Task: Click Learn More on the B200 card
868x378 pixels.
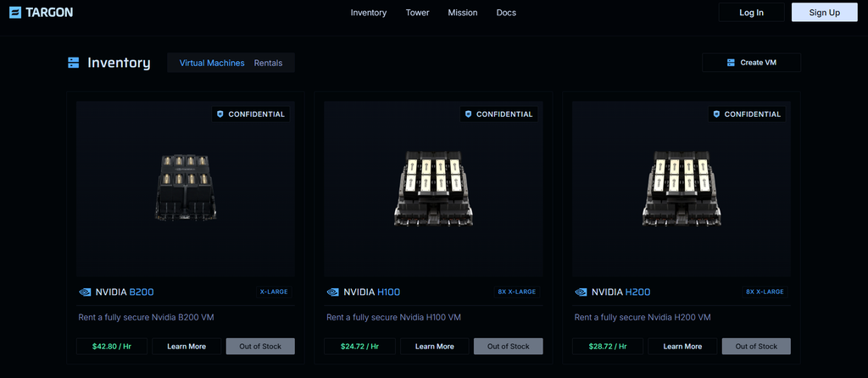Action: (186, 347)
